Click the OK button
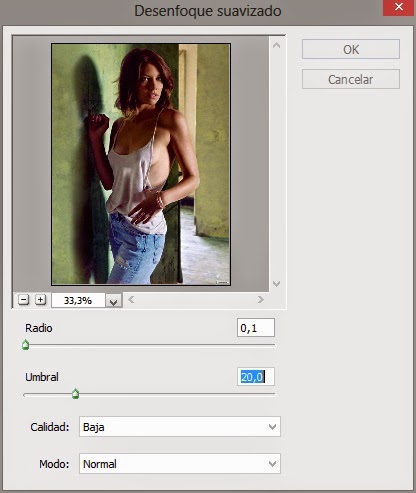416x493 pixels. [x=351, y=49]
